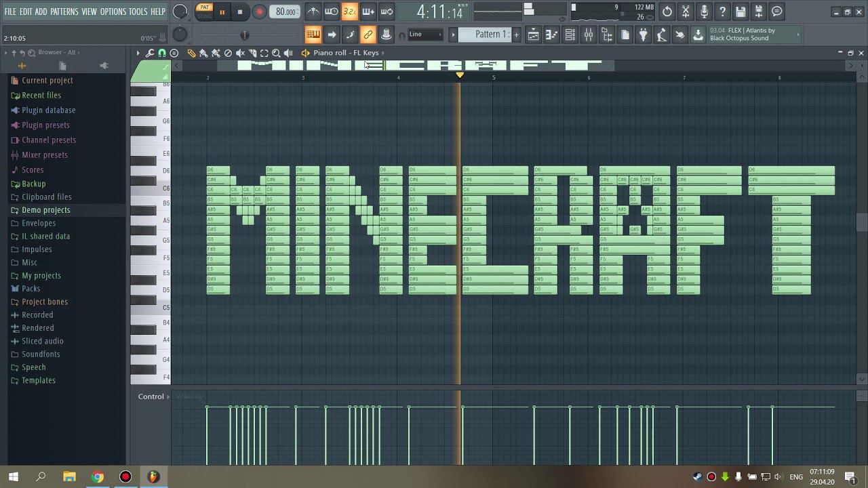868x488 pixels.
Task: Open the piano roll stamp options button
Action: coord(174,53)
